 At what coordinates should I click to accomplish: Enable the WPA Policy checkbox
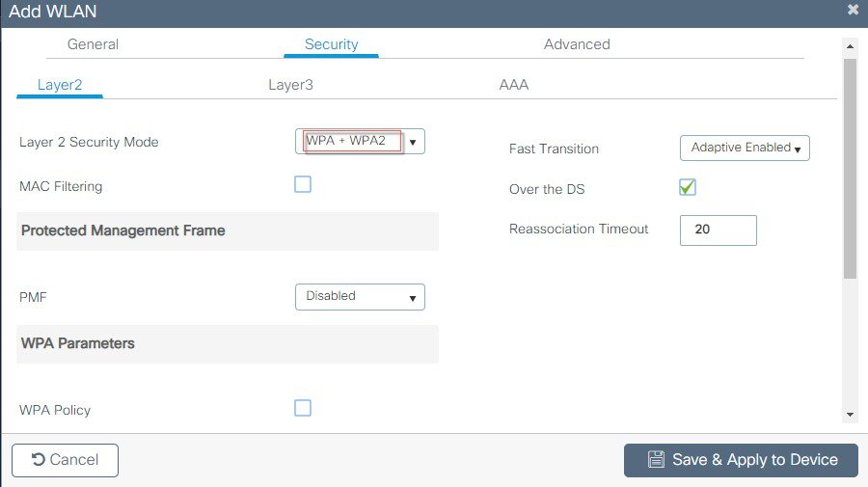point(303,408)
